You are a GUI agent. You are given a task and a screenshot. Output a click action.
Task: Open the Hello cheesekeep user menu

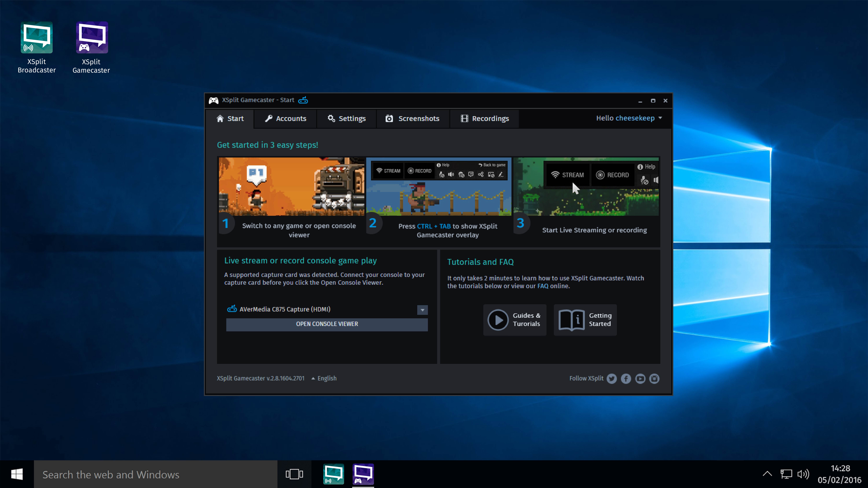click(629, 118)
